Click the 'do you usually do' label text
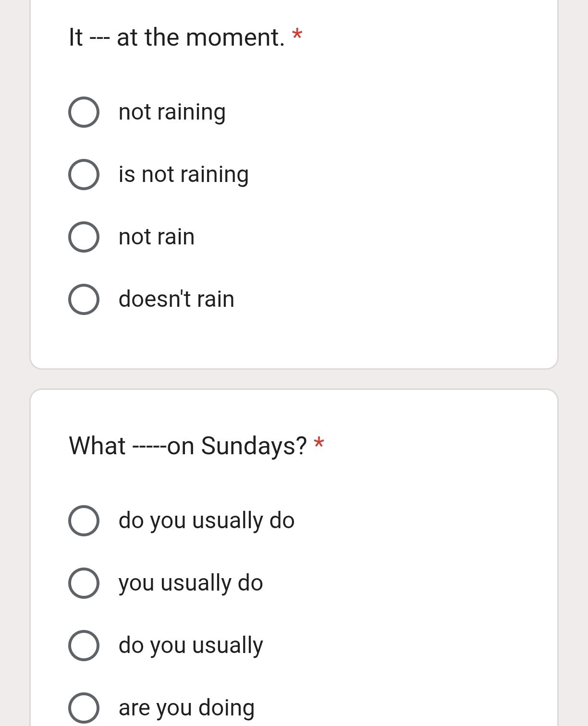588x726 pixels. point(207,520)
